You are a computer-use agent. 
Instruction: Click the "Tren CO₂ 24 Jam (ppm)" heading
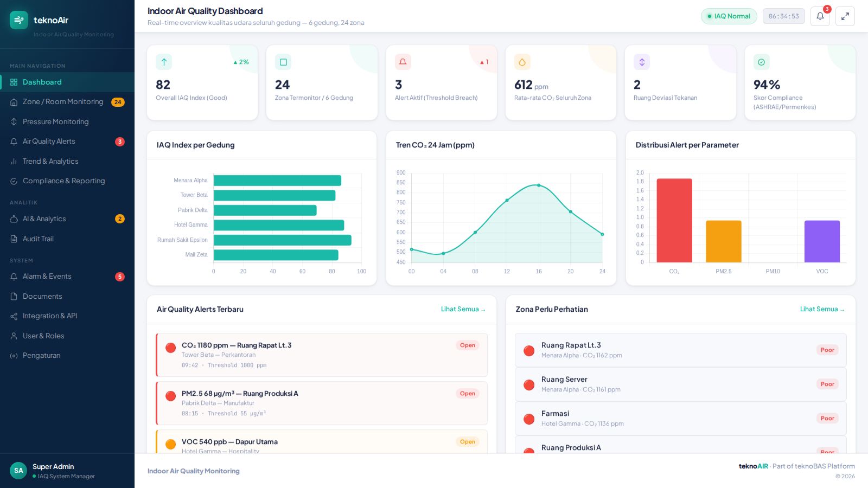coord(435,145)
